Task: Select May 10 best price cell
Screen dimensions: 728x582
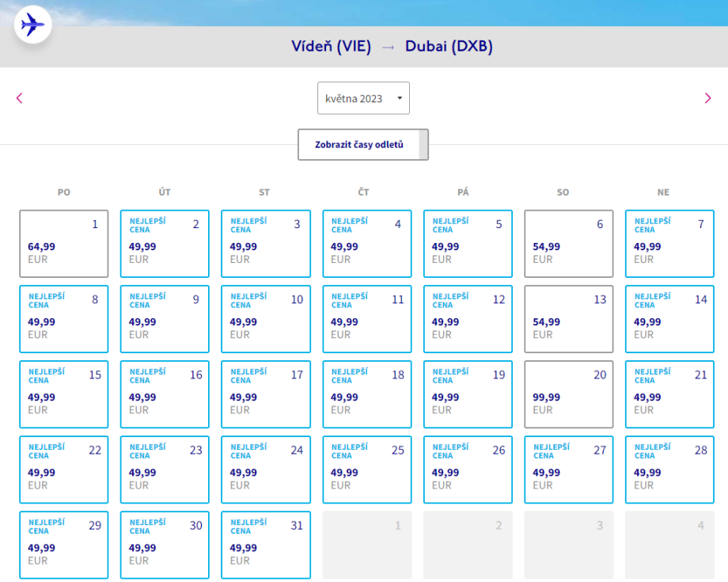Action: 265,319
